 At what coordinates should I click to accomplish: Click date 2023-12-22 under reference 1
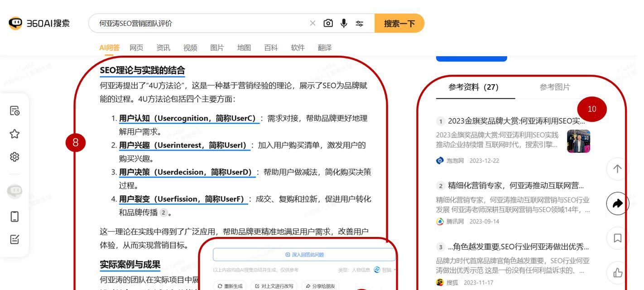[x=484, y=161]
